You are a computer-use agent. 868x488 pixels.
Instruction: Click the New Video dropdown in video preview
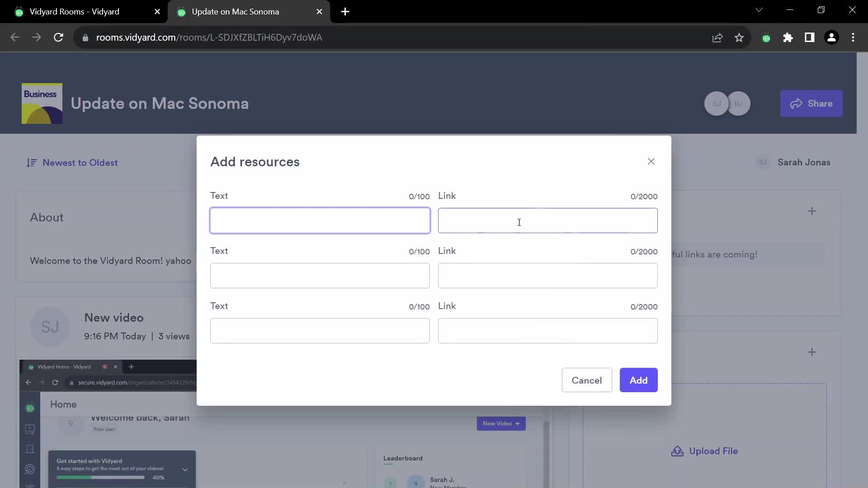pos(501,423)
